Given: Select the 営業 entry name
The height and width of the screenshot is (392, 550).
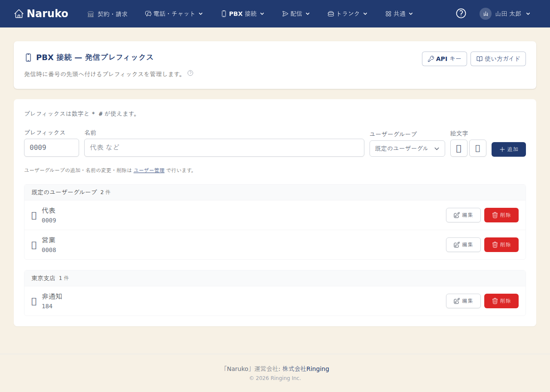Looking at the screenshot, I should click(x=49, y=240).
